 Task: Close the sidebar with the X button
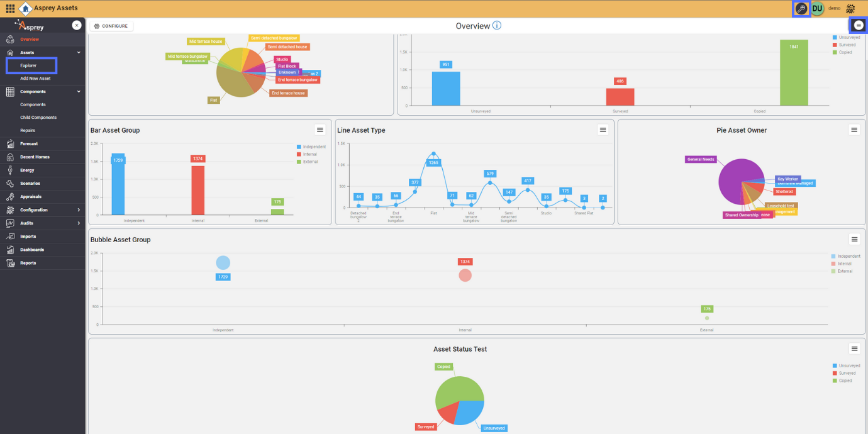76,25
